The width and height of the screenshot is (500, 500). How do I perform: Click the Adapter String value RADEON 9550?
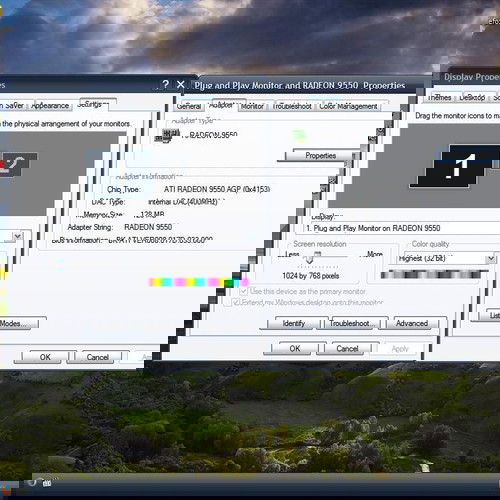[148, 227]
